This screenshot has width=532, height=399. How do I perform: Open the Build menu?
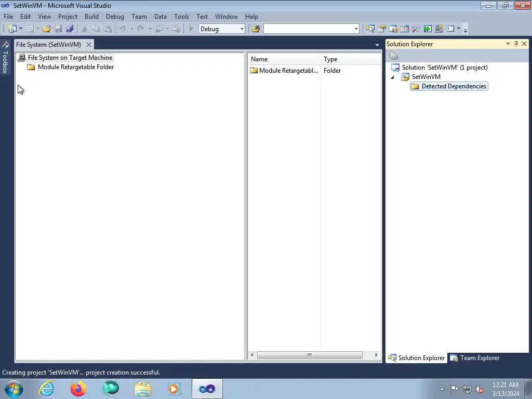coord(91,16)
